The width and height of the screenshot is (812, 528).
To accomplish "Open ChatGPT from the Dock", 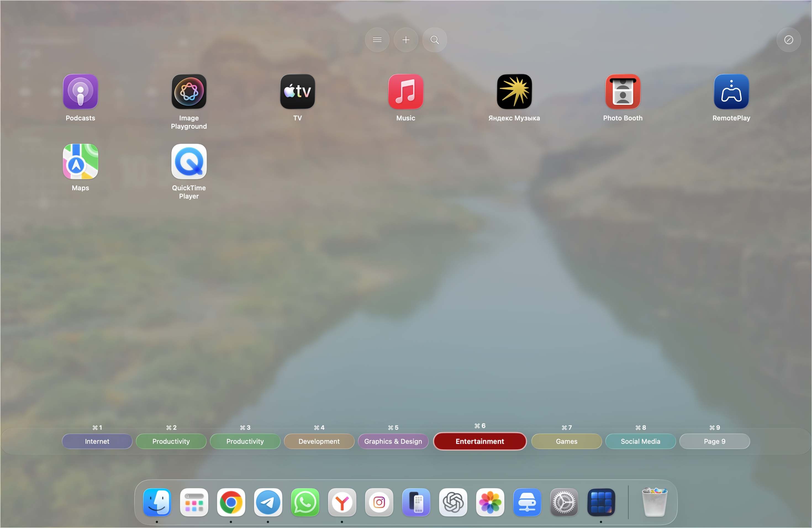I will pos(453,502).
